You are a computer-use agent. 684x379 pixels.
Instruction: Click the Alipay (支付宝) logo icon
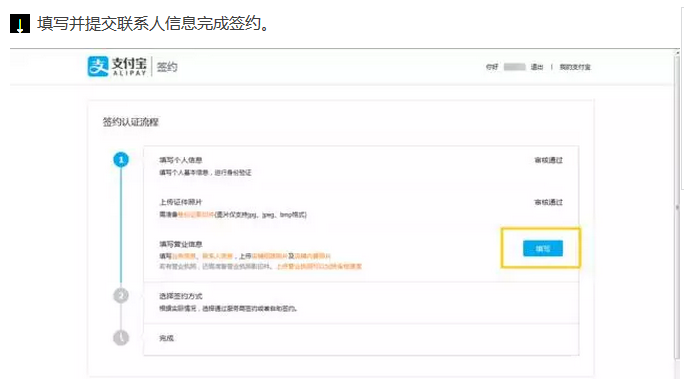coord(98,66)
